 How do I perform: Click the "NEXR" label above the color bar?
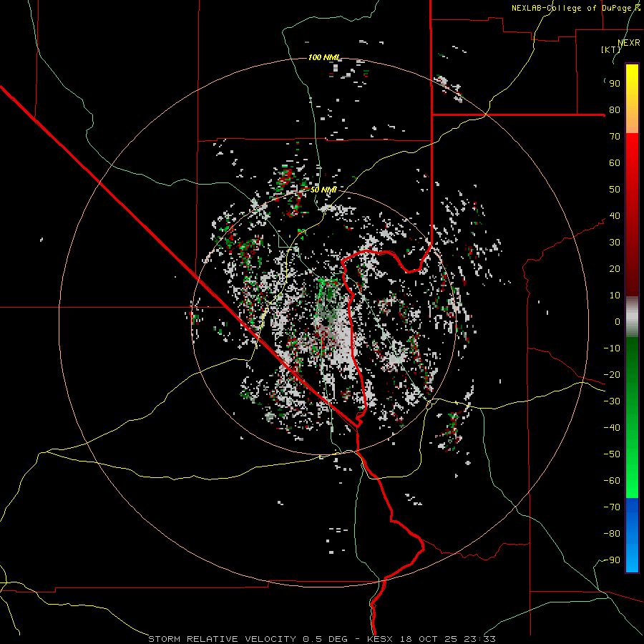629,43
